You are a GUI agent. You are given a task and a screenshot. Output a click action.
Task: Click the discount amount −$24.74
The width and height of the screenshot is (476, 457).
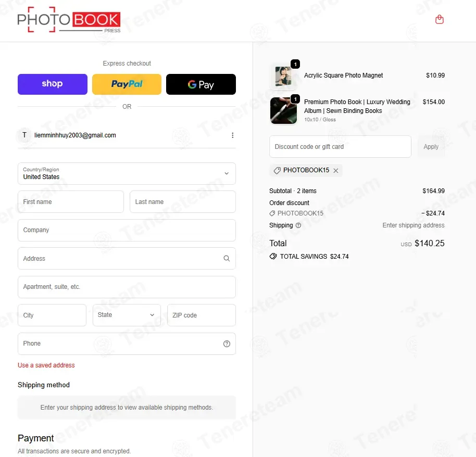pyautogui.click(x=433, y=213)
